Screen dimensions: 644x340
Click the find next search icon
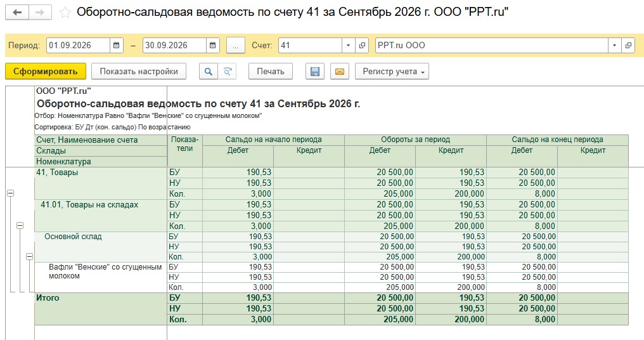(227, 71)
